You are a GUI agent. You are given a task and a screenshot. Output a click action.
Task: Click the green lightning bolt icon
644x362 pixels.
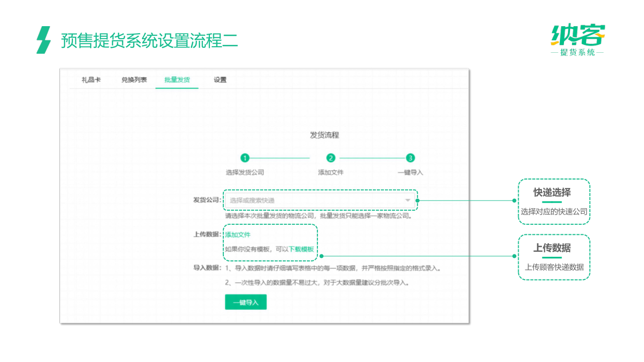point(44,40)
